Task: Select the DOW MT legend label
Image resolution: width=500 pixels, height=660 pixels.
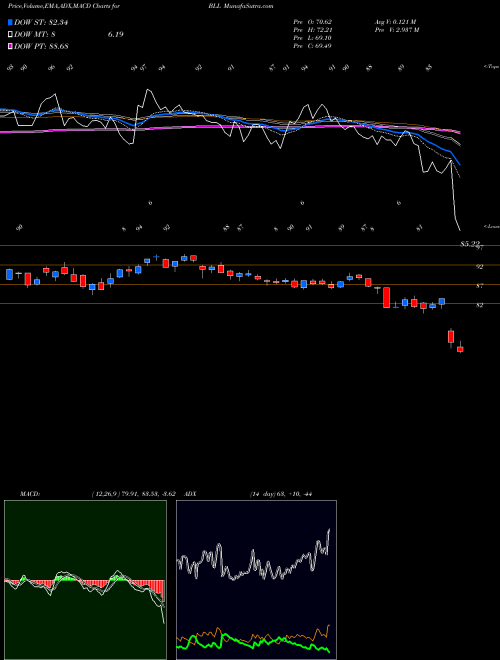Action: click(35, 35)
